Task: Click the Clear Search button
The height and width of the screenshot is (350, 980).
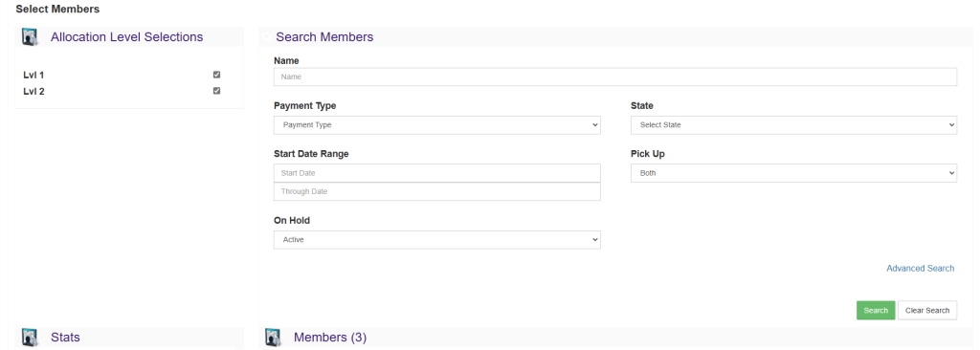Action: pos(927,311)
